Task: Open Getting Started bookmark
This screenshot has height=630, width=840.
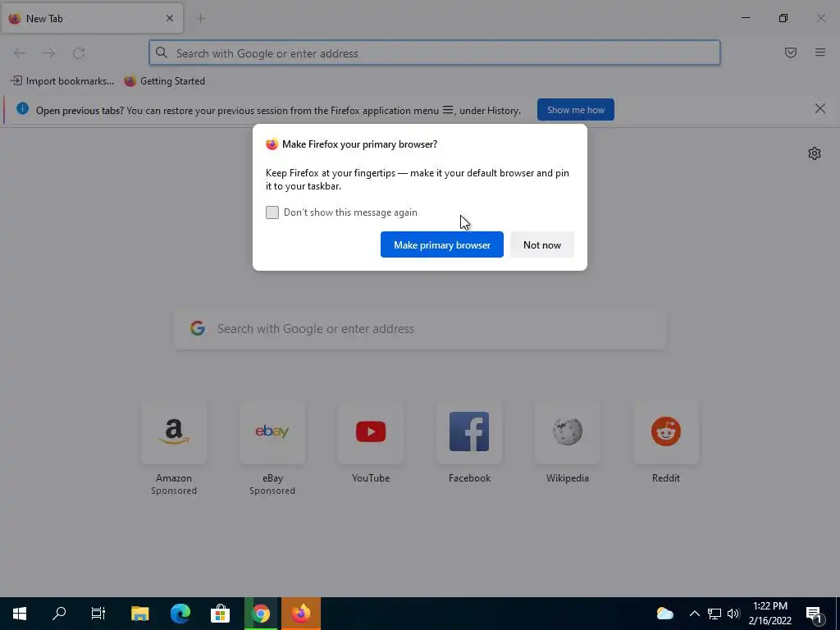Action: click(x=164, y=81)
